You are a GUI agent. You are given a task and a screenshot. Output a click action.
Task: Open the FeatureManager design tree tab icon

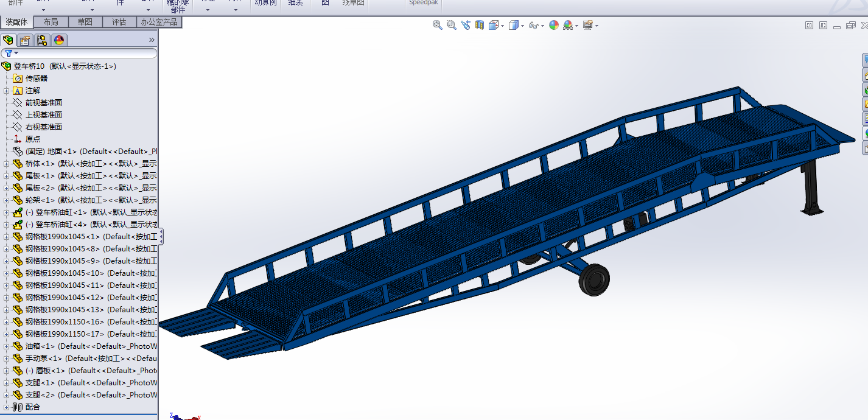tap(8, 40)
